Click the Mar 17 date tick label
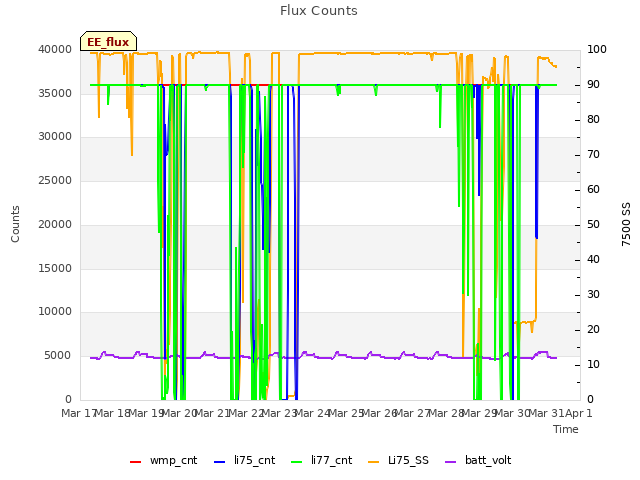640x480 pixels. click(x=78, y=413)
